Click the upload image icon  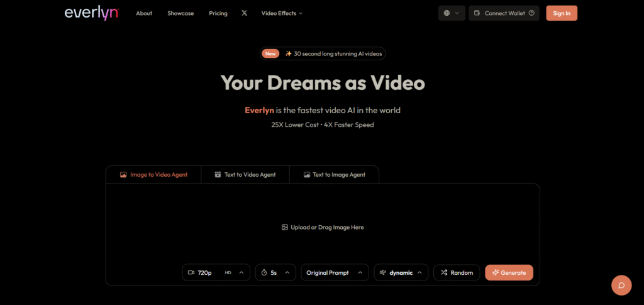pyautogui.click(x=285, y=227)
